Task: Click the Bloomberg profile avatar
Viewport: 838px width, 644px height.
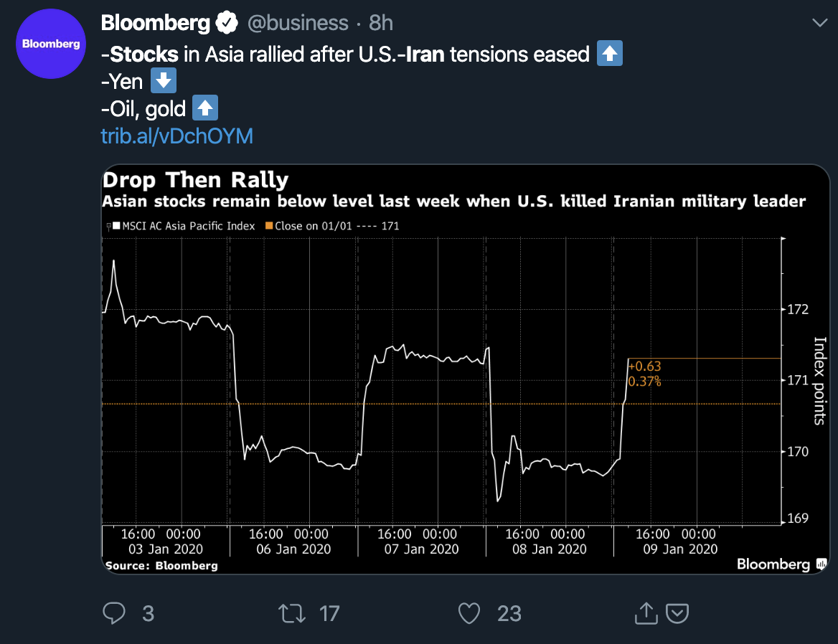Action: coord(50,44)
